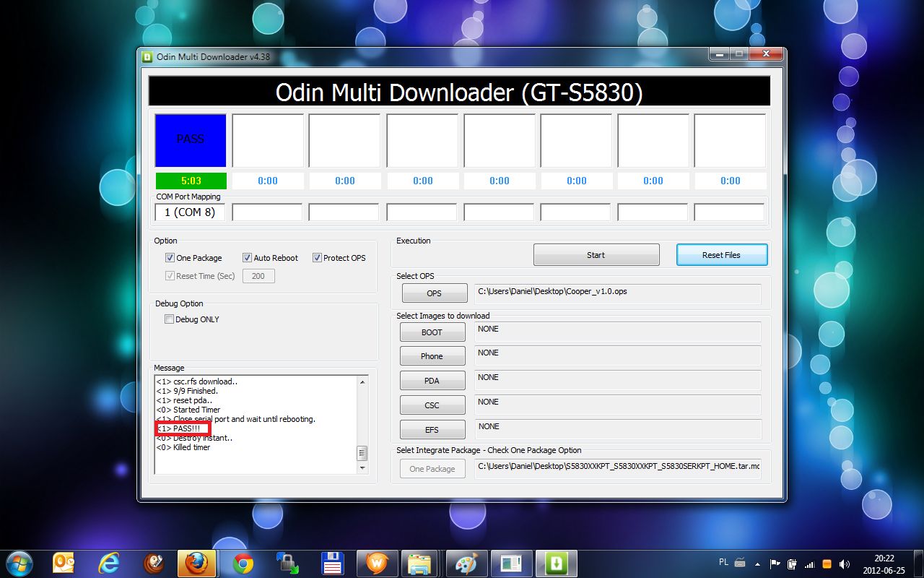The width and height of the screenshot is (924, 578).
Task: Click the Message log scrollbar thumb
Action: (x=362, y=454)
